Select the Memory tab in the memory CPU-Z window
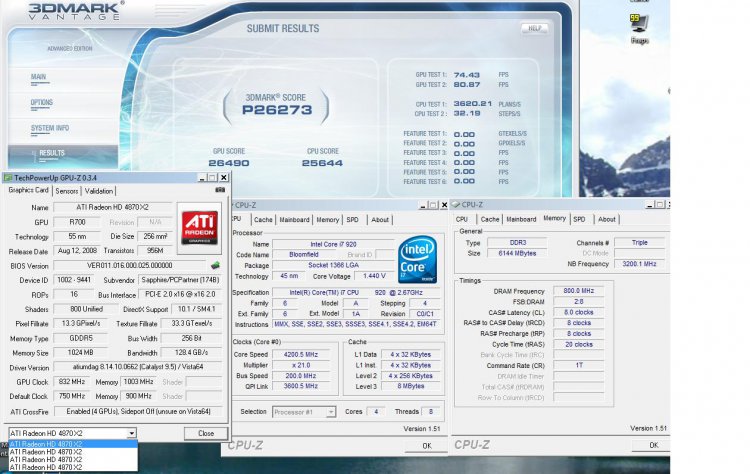 coord(554,219)
